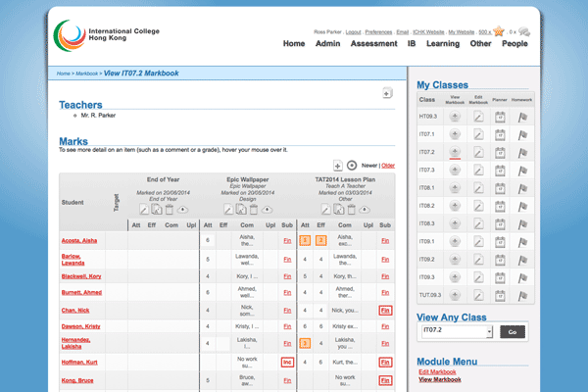588x392 pixels.
Task: Click data entry icon under End of Year
Action: 157,209
